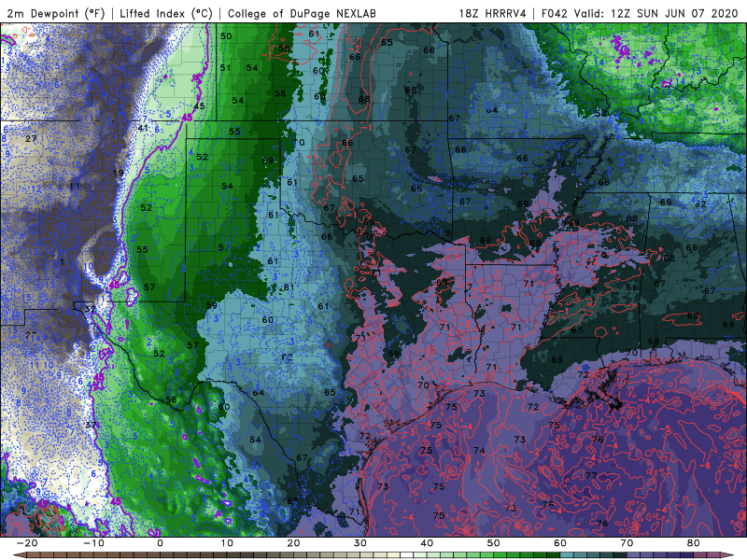Click the '40' colorbar scale label

point(427,543)
